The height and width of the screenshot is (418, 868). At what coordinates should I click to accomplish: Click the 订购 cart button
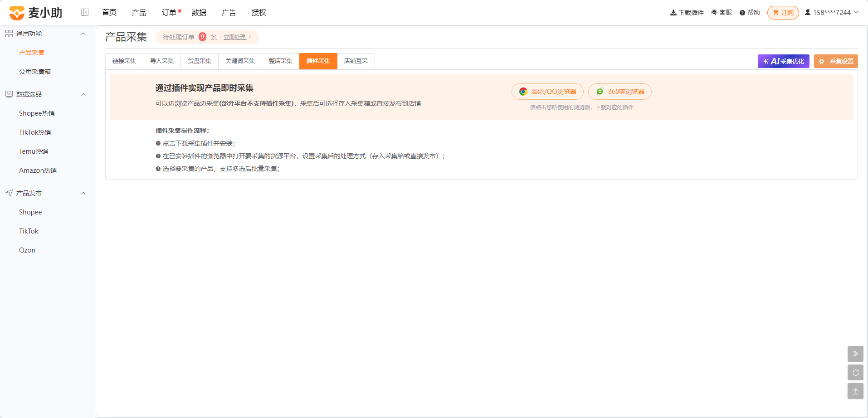tap(783, 13)
